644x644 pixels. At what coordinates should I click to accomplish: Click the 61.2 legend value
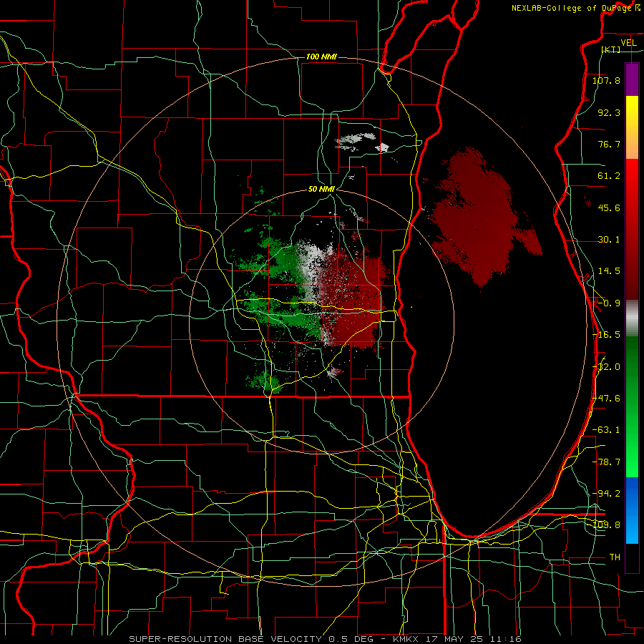click(609, 176)
